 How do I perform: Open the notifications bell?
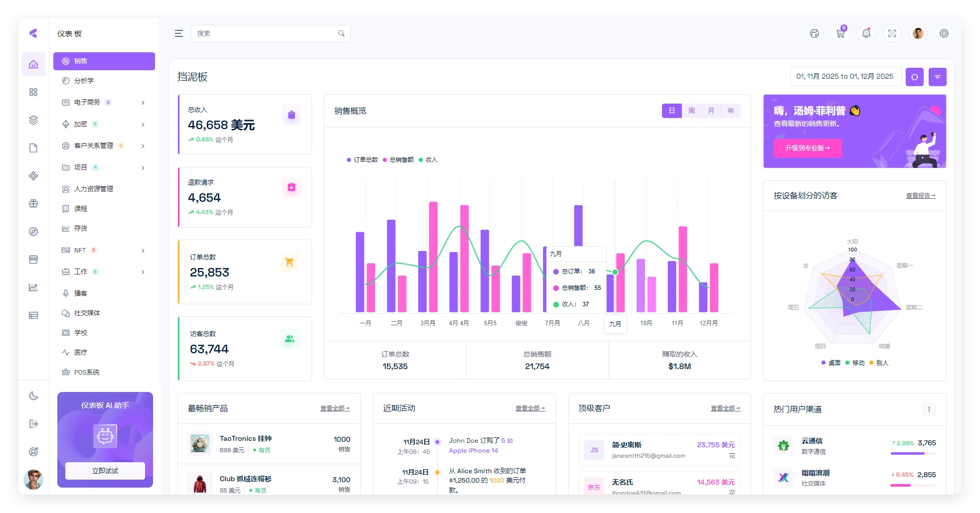(866, 33)
